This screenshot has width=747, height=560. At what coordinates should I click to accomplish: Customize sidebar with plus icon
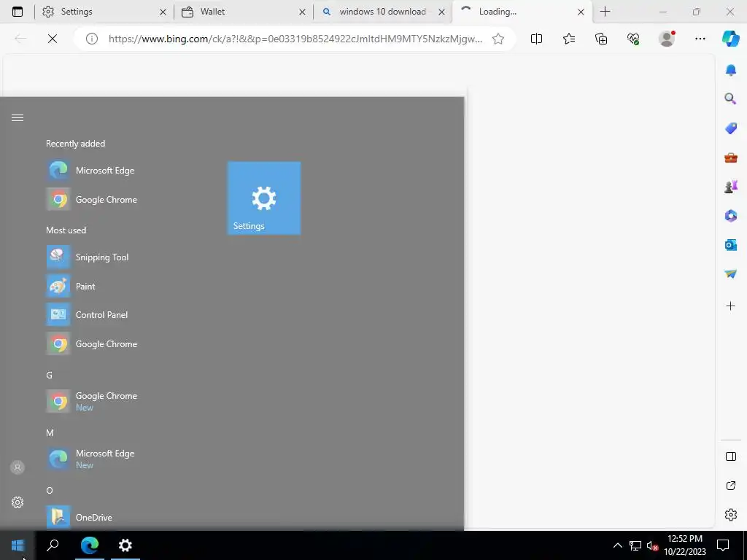coord(731,306)
